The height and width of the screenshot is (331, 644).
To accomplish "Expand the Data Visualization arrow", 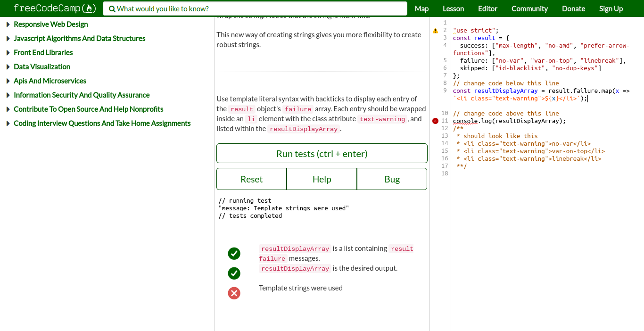I will (8, 67).
